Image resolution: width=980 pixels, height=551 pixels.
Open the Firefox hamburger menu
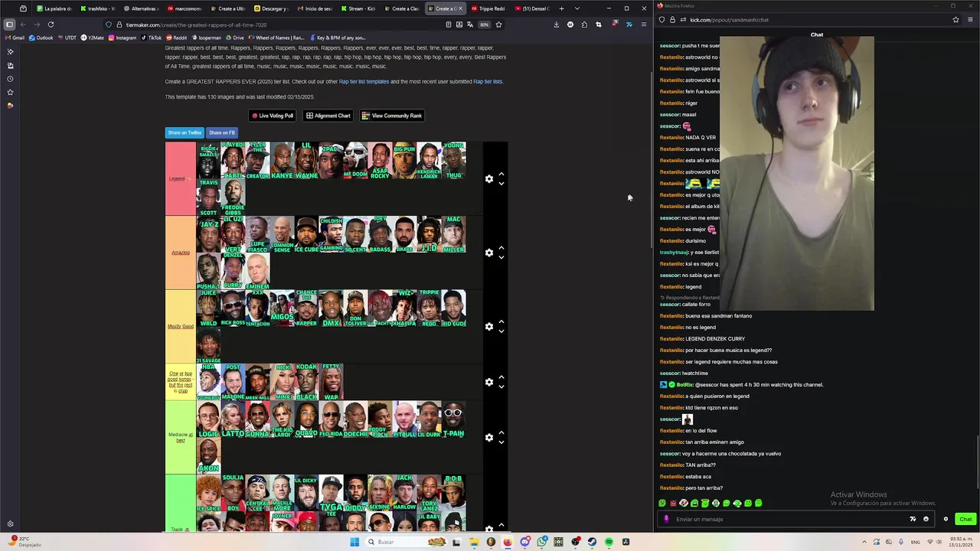click(x=643, y=24)
